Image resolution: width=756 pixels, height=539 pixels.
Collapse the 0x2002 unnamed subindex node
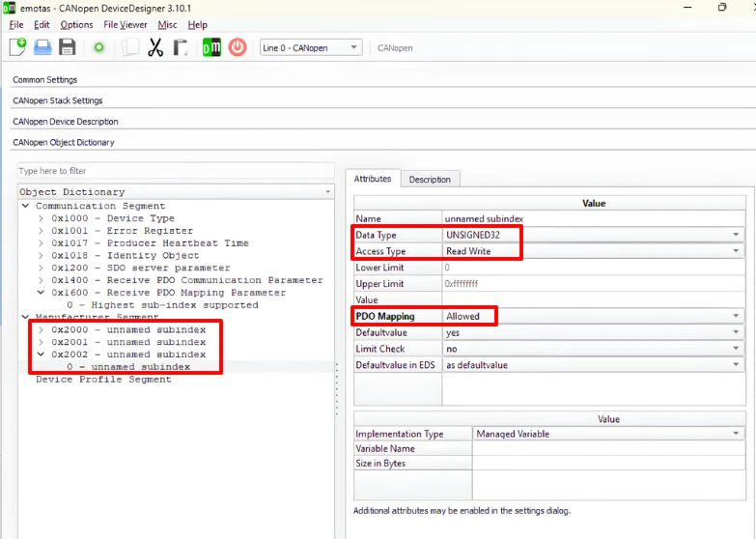click(x=41, y=355)
